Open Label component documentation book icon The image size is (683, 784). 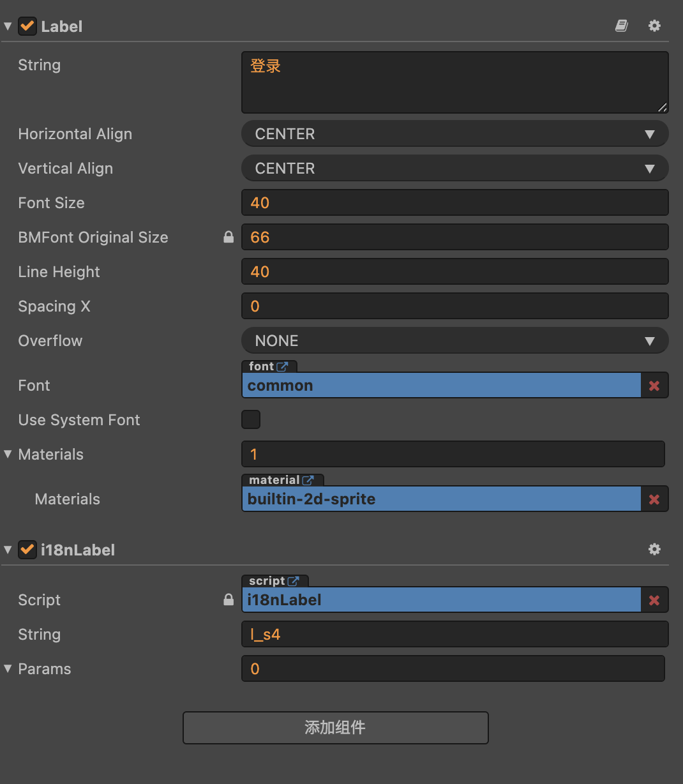click(x=621, y=26)
